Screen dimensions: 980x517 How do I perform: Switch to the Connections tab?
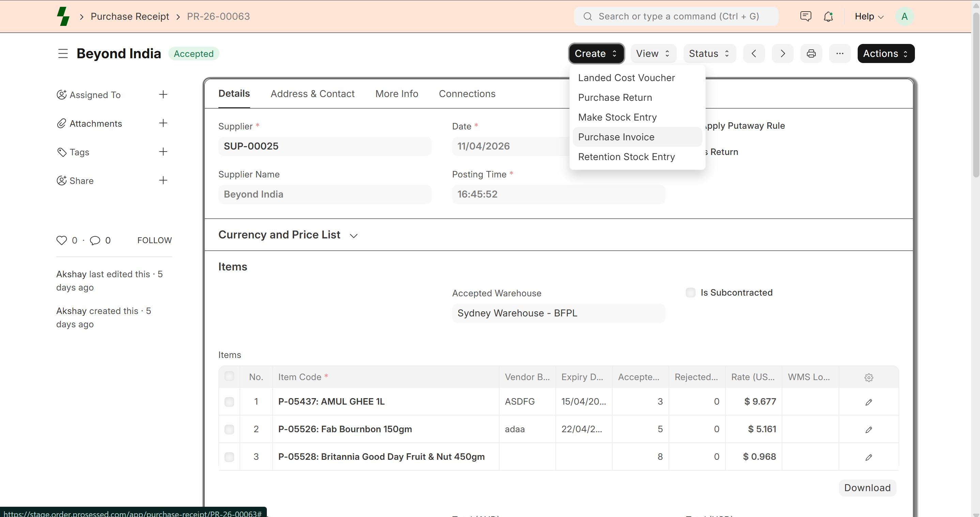point(467,94)
